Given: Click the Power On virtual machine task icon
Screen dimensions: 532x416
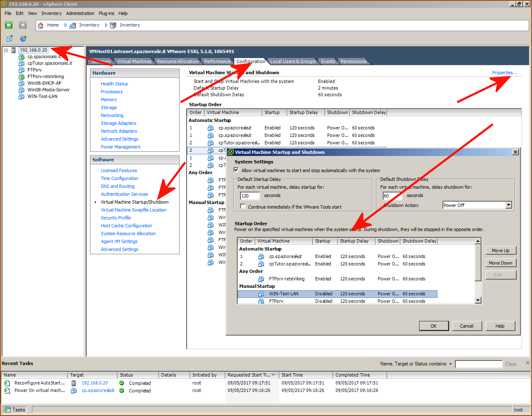Looking at the screenshot, I should [x=7, y=391].
